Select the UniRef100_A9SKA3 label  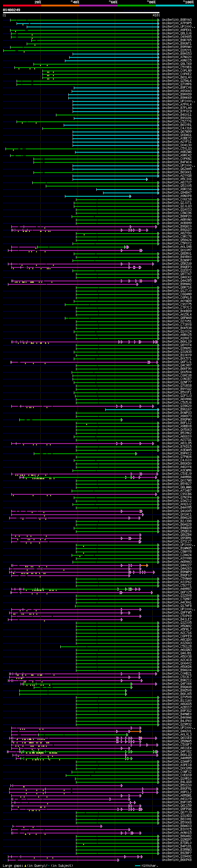177,91
